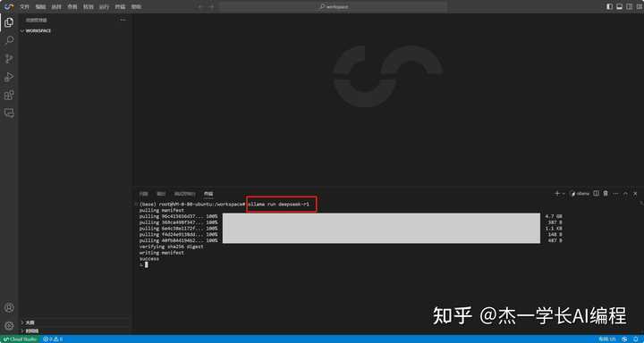The image size is (644, 343).
Task: Open the new terminal launch profile dropdown
Action: pyautogui.click(x=563, y=193)
